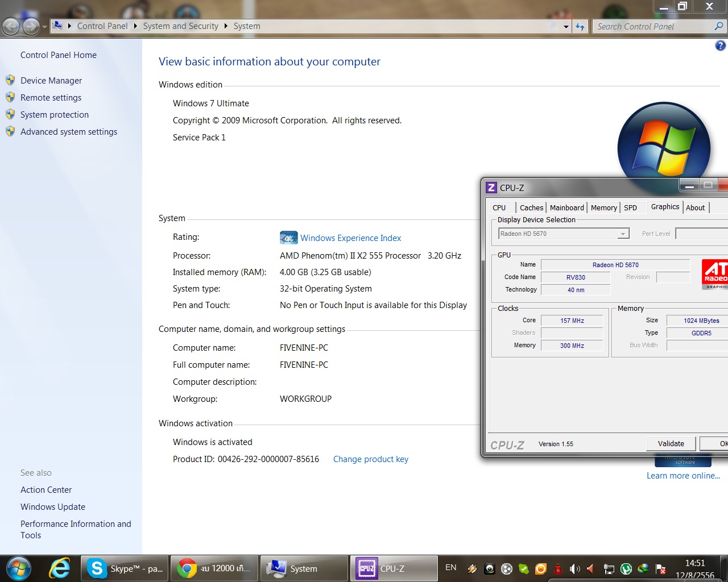Viewport: 728px width, 582px height.
Task: Open the About tab in CPU-Z
Action: point(696,208)
